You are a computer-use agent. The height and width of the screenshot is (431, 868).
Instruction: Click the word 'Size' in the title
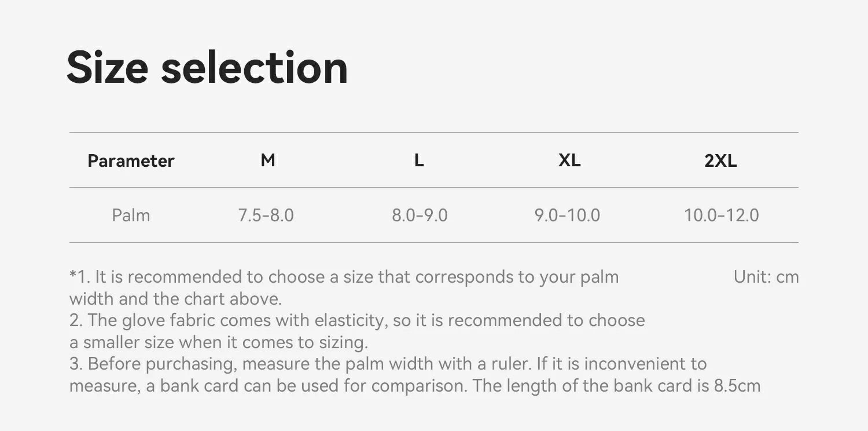tap(108, 68)
